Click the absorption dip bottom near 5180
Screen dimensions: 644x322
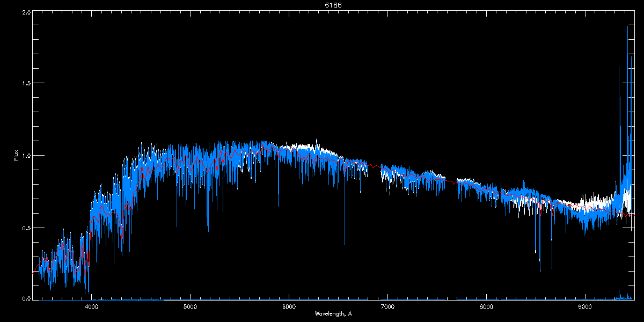208,230
